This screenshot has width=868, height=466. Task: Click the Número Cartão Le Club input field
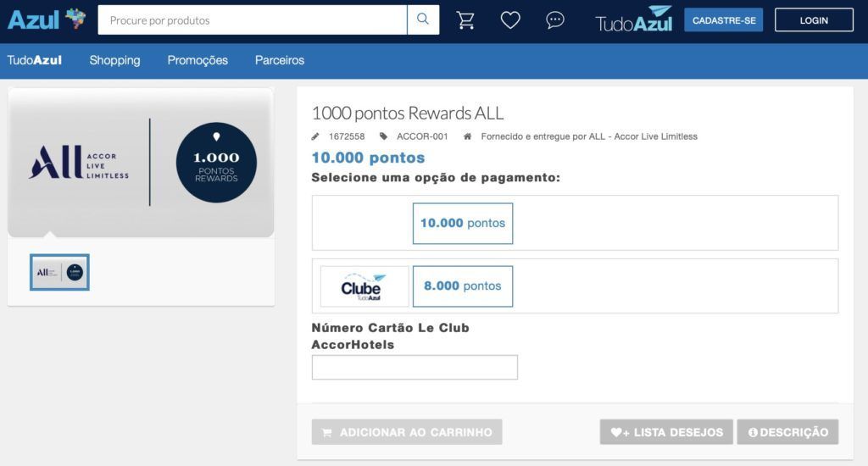coord(415,368)
